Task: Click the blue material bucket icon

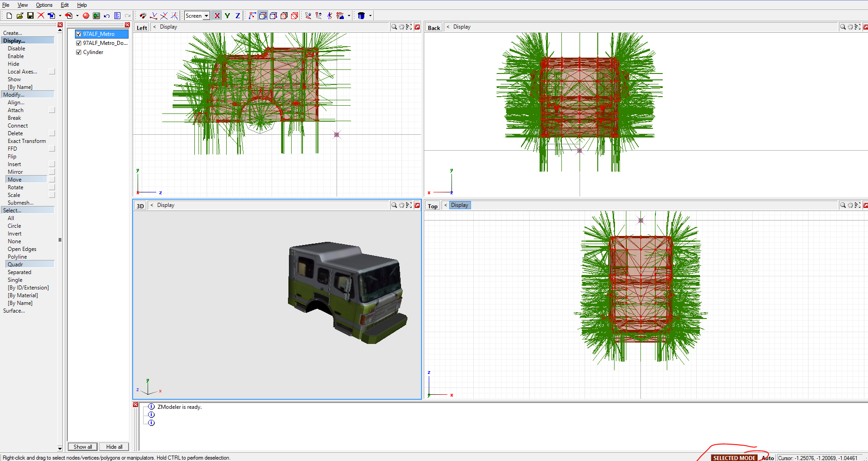Action: [361, 15]
